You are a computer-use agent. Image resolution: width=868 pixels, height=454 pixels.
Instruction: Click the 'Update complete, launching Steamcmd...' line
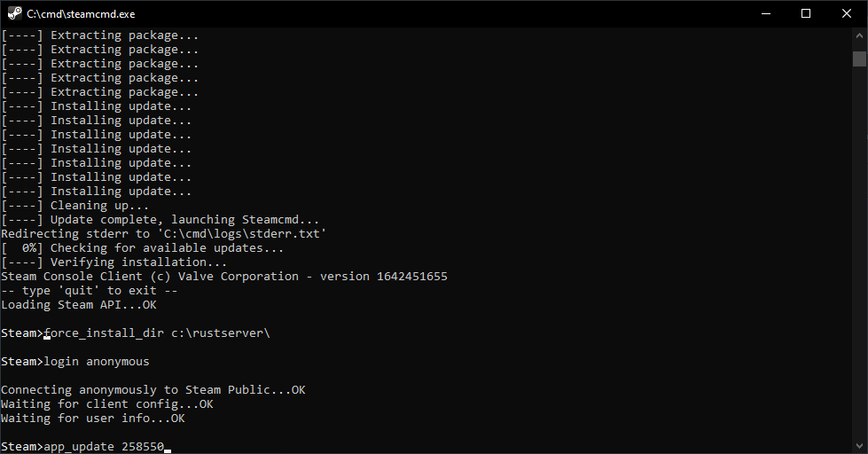[x=184, y=220]
